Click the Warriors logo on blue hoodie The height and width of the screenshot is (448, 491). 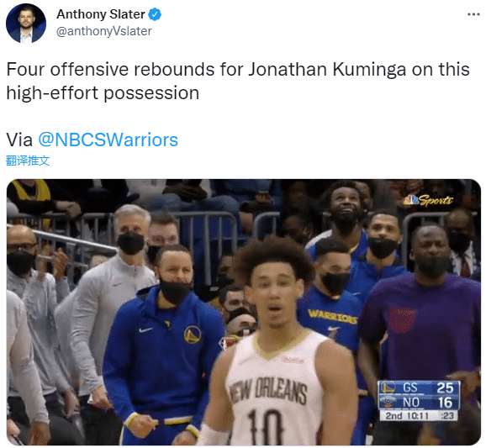tap(193, 335)
